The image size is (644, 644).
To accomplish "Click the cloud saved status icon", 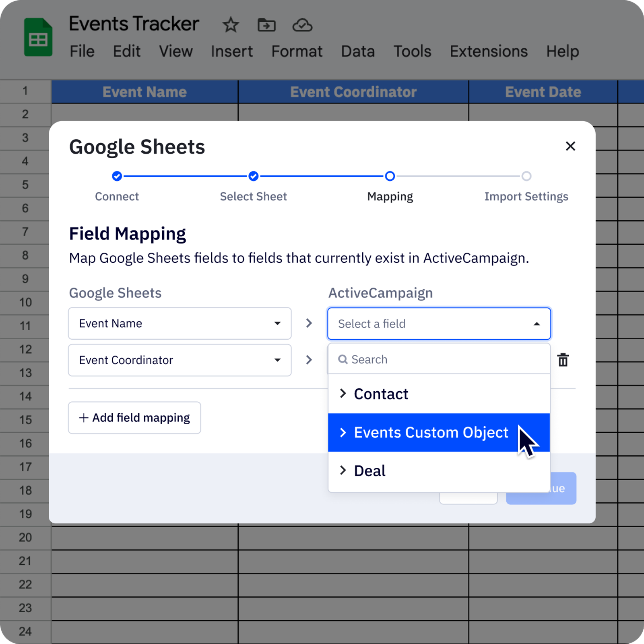I will click(x=302, y=25).
